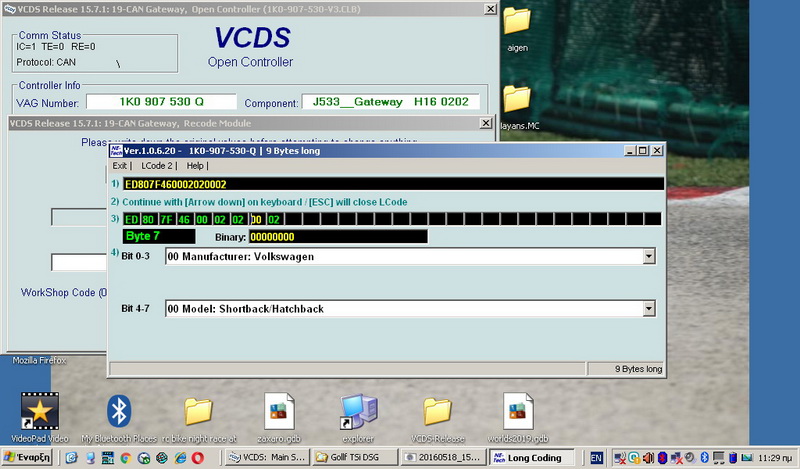Viewport: 800px width, 469px height.
Task: Click the long coding hex string field
Action: pos(393,184)
